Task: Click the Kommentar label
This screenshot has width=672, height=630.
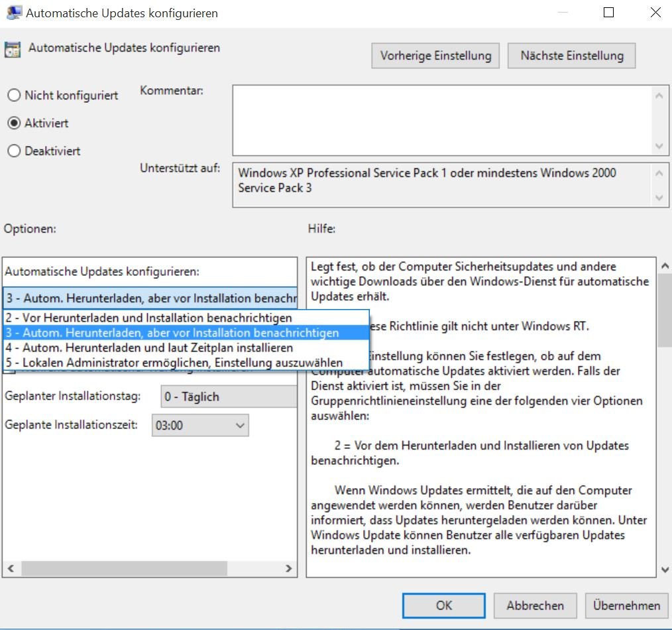Action: point(172,90)
